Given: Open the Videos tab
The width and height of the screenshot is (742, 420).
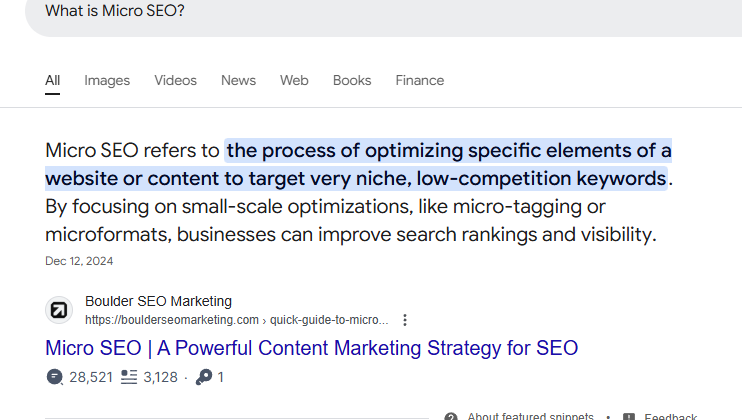Looking at the screenshot, I should coord(175,80).
